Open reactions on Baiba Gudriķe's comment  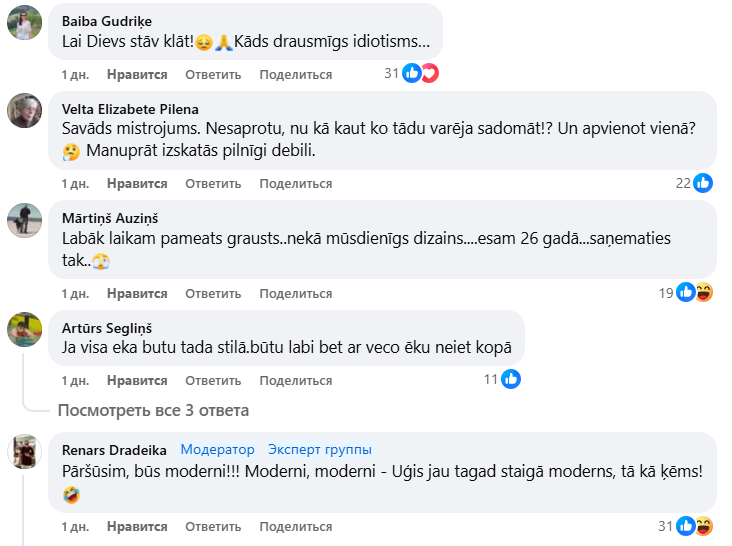(420, 73)
